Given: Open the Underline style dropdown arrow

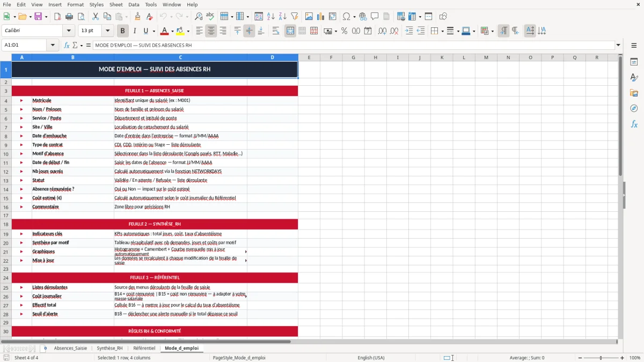Looking at the screenshot, I should click(153, 31).
